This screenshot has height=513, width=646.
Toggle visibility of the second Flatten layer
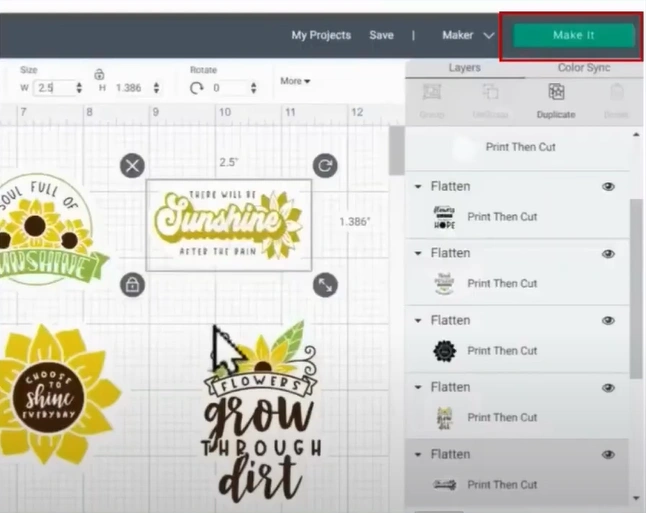[x=608, y=254]
